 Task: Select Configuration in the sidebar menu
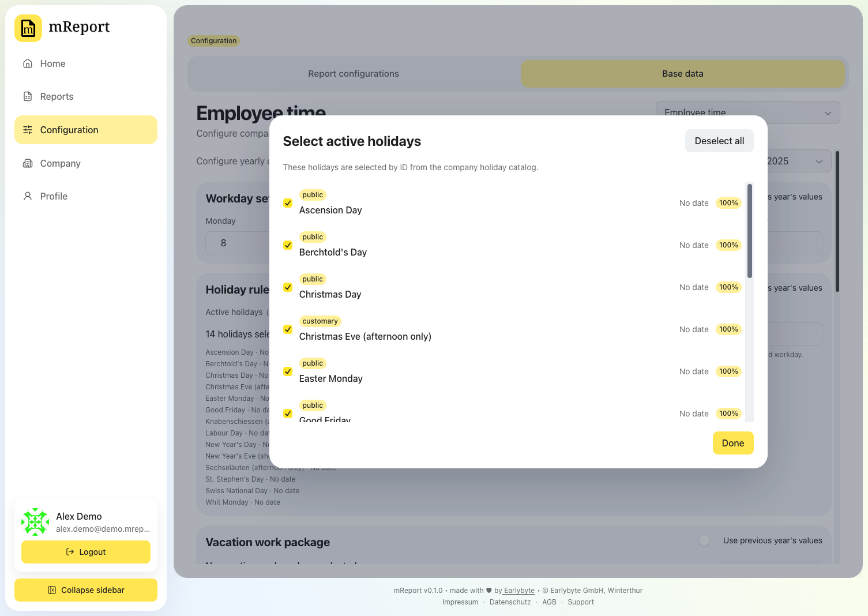(86, 130)
